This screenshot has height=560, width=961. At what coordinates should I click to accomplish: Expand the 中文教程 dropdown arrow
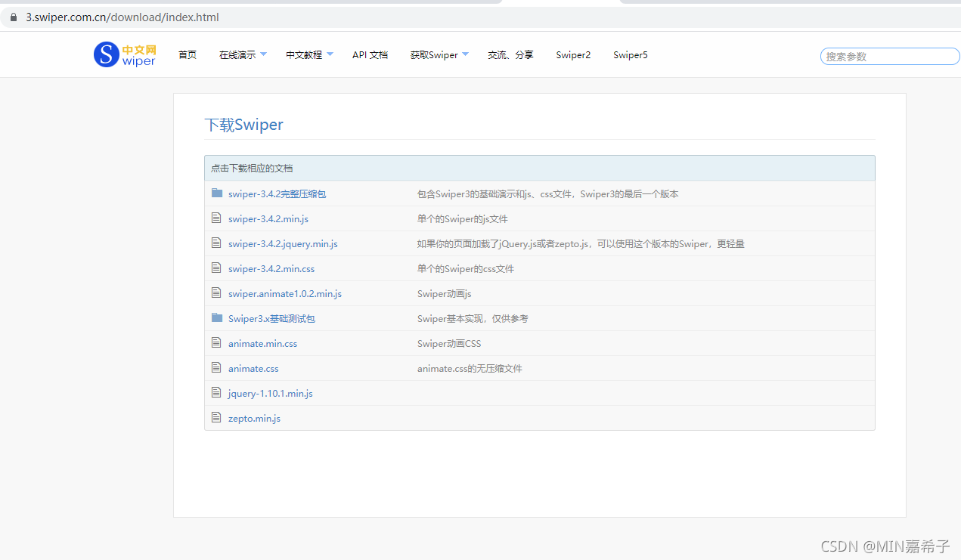tap(330, 54)
